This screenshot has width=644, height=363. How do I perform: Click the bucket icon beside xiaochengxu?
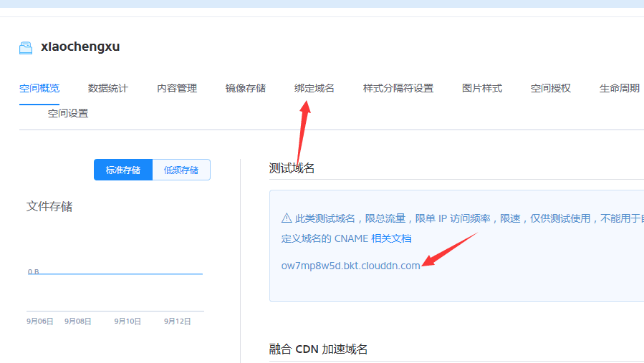pyautogui.click(x=26, y=47)
